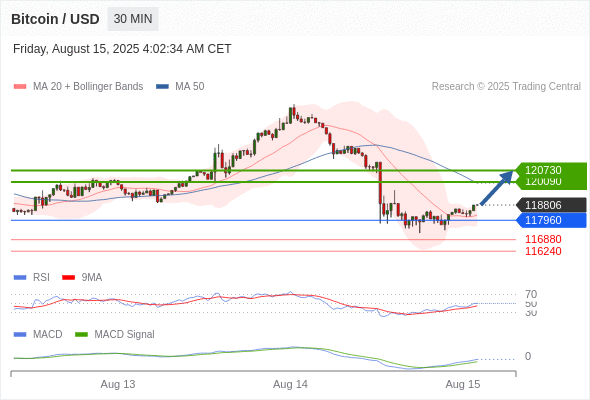Click the MA 20 + Bollinger Bands legend label

point(88,87)
